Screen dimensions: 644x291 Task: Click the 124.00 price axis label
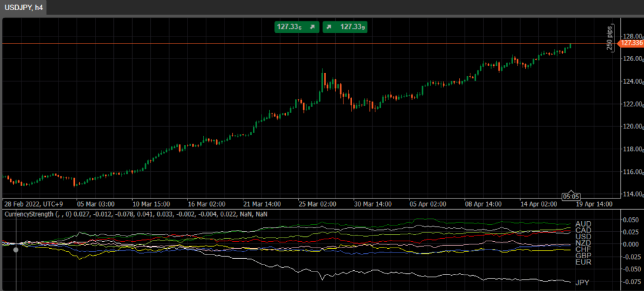632,81
